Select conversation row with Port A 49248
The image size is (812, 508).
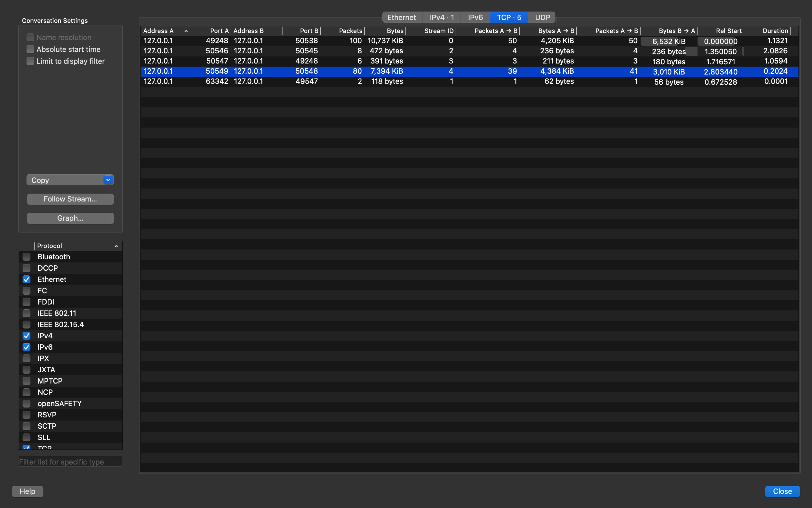click(x=469, y=41)
